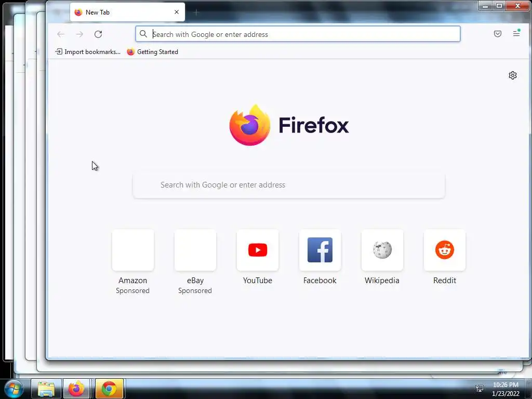Viewport: 532px width, 399px height.
Task: Open the Firefox application menu
Action: [516, 33]
